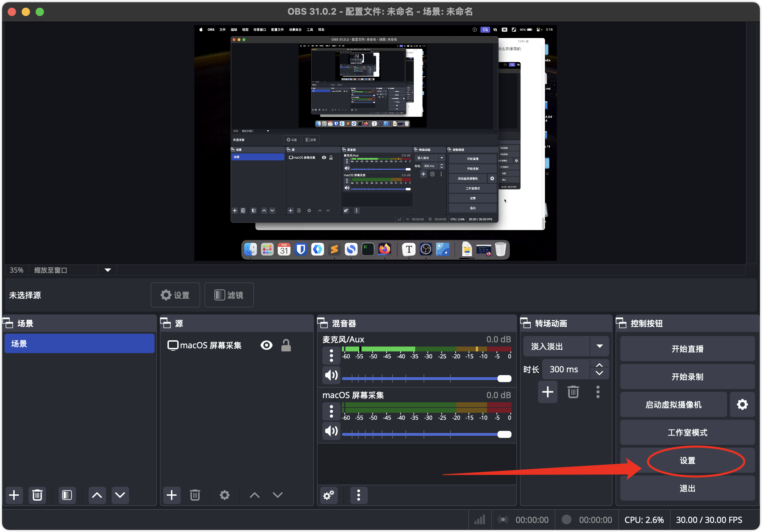The height and width of the screenshot is (532, 762).
Task: Move the scene up in the list
Action: pos(97,495)
